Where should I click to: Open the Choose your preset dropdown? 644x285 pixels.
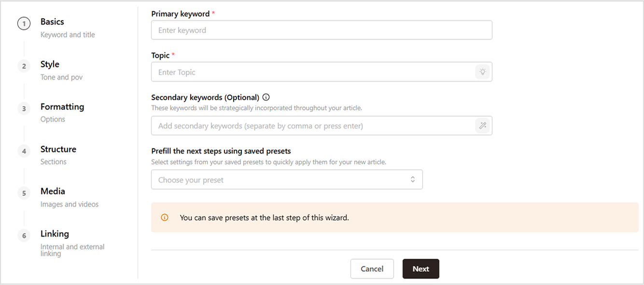(287, 180)
